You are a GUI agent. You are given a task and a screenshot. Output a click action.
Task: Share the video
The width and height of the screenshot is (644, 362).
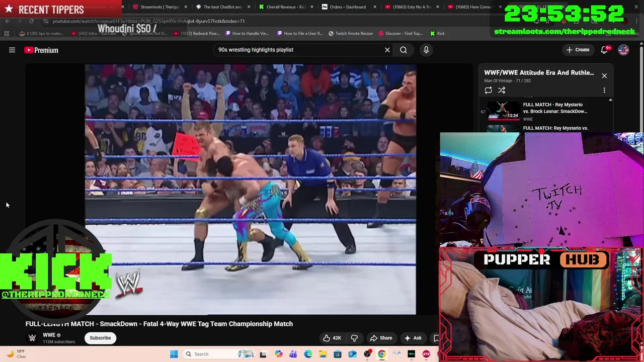click(381, 338)
